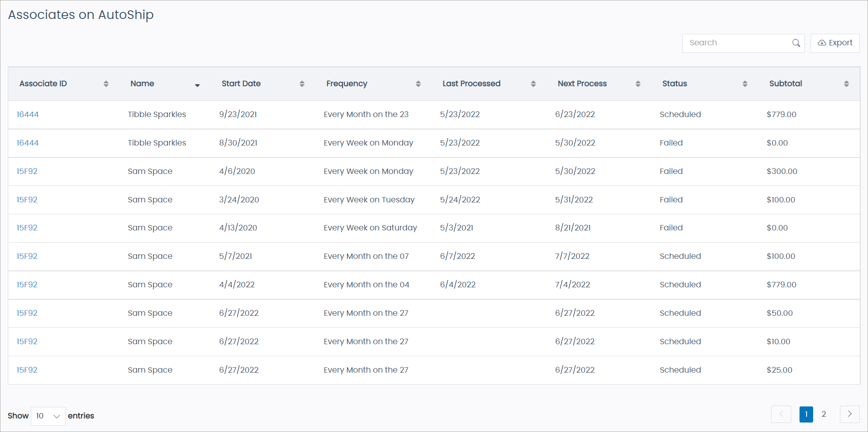Click the next page chevron
Image resolution: width=868 pixels, height=432 pixels.
tap(849, 414)
